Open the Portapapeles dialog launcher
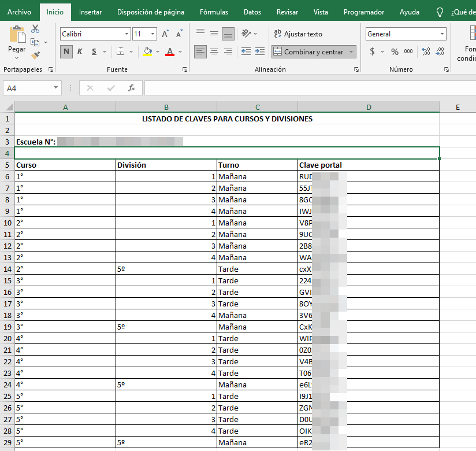The image size is (476, 451). click(51, 69)
